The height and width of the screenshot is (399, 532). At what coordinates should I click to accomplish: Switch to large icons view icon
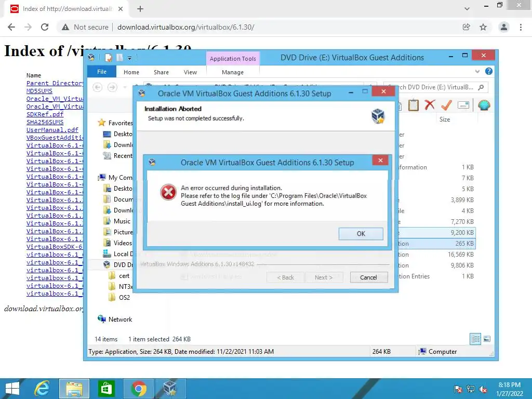487,339
